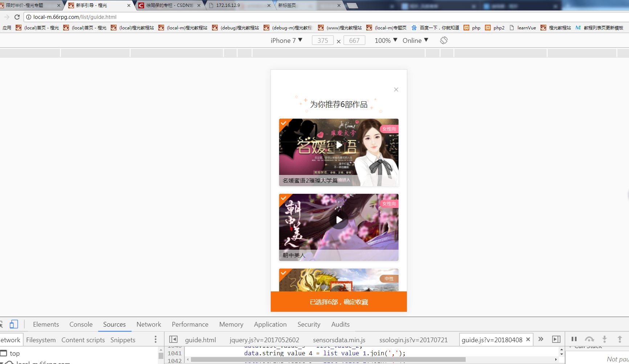The height and width of the screenshot is (364, 629).
Task: Open the Network panel
Action: (149, 324)
